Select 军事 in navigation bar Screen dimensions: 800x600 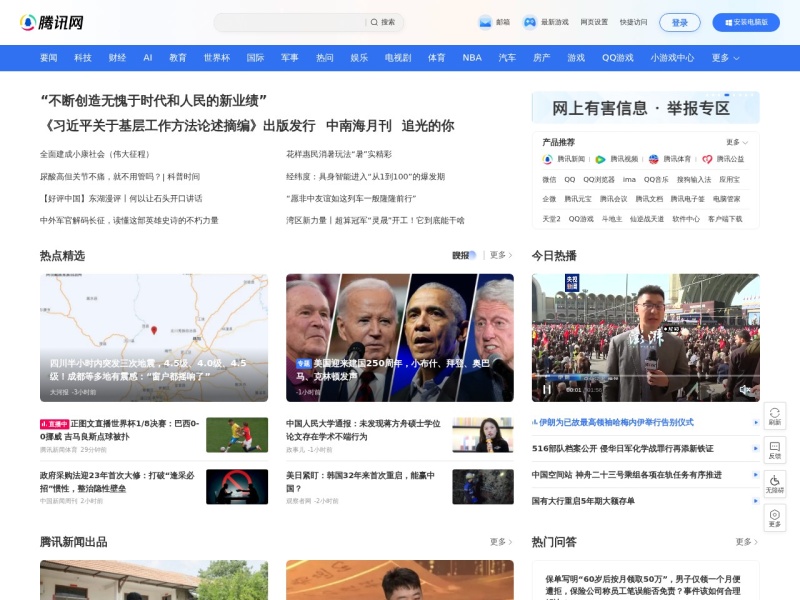tap(289, 58)
